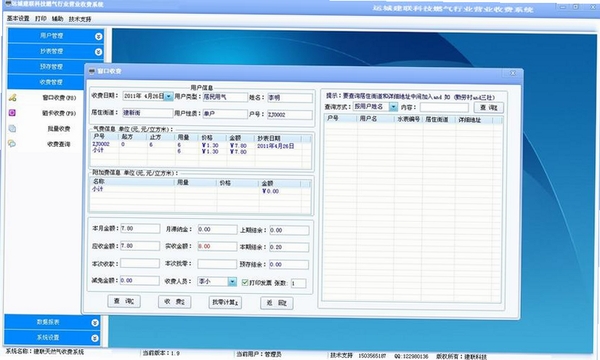Click the main window title bar icon
Image resolution: width=600 pixels, height=360 pixels.
8,4
